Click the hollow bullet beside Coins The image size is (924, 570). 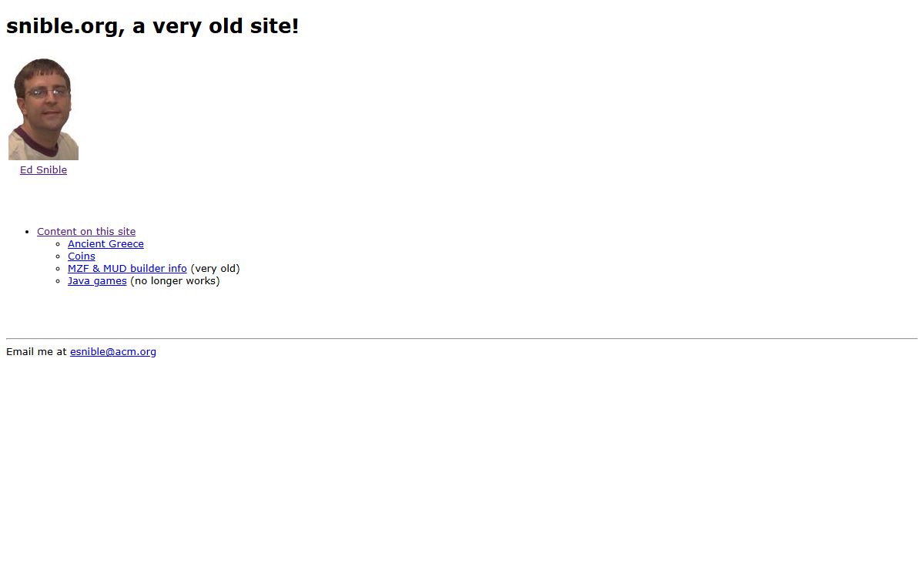point(58,256)
